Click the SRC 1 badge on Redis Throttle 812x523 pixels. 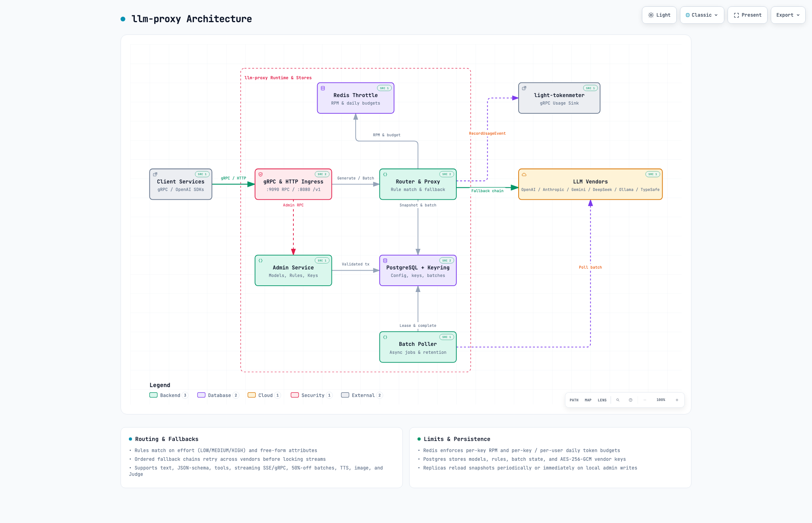(x=384, y=88)
